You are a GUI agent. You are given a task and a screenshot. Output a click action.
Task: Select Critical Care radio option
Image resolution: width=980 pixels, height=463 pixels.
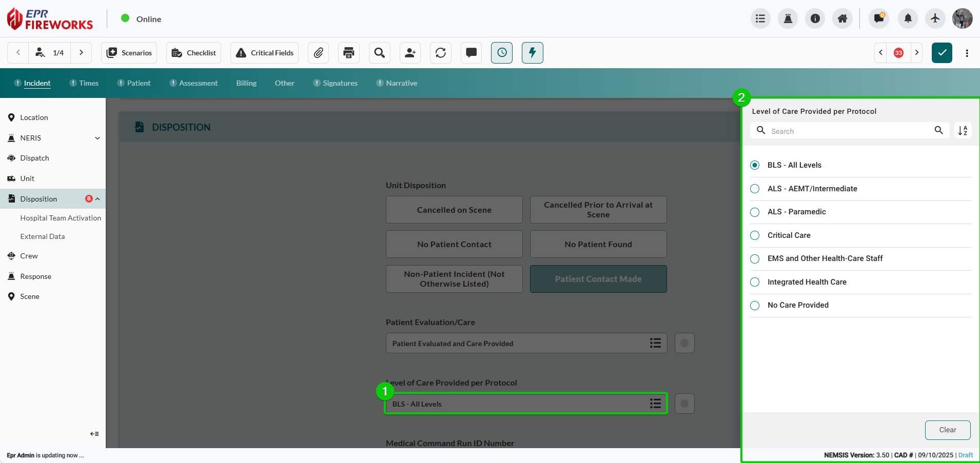(x=755, y=235)
